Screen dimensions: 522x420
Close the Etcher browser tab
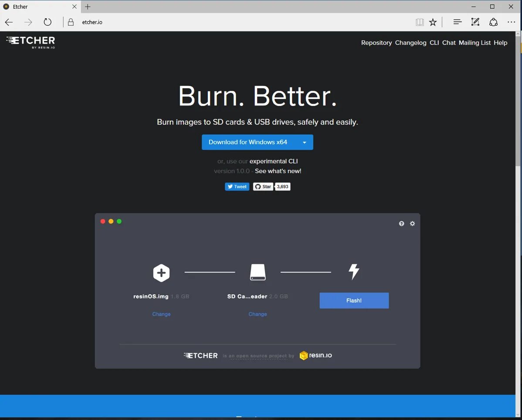pos(74,7)
